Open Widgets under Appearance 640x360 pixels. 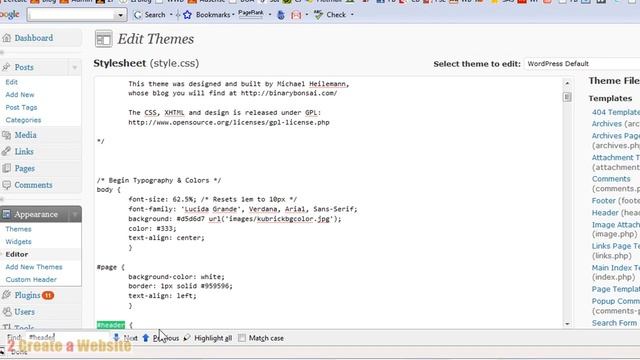[18, 242]
